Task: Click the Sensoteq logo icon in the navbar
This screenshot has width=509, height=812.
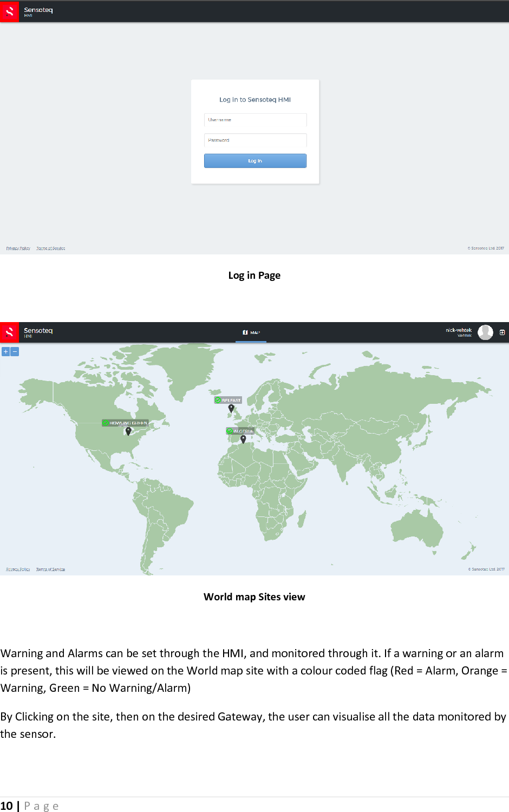Action: click(x=9, y=332)
